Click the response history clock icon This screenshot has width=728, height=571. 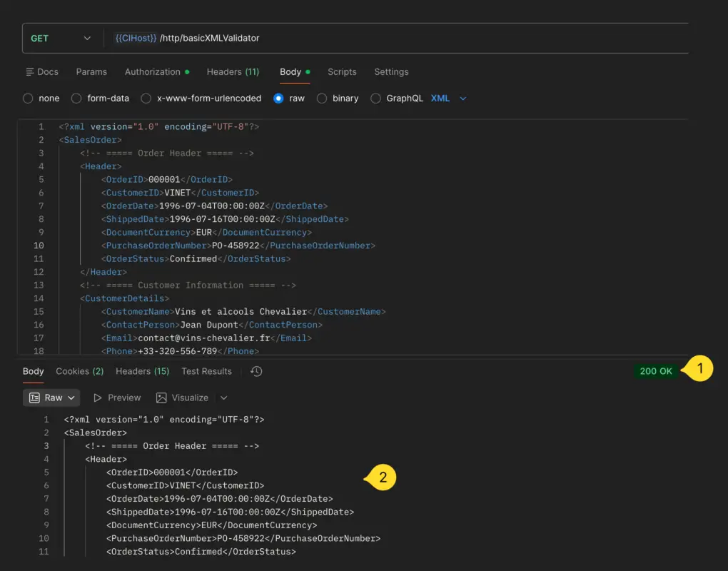tap(257, 371)
